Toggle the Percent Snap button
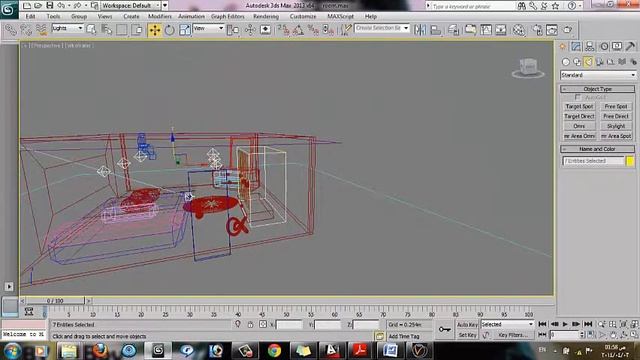This screenshot has height=360, width=640. (313, 30)
